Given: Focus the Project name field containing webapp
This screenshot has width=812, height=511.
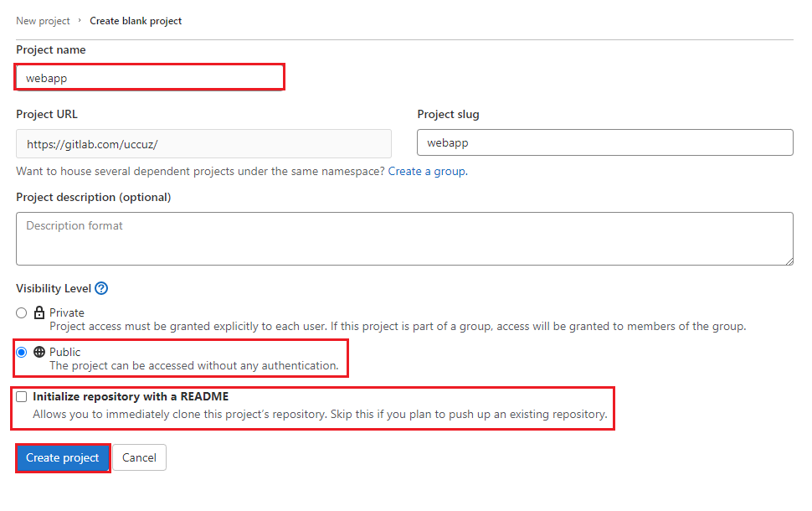Looking at the screenshot, I should coord(150,78).
